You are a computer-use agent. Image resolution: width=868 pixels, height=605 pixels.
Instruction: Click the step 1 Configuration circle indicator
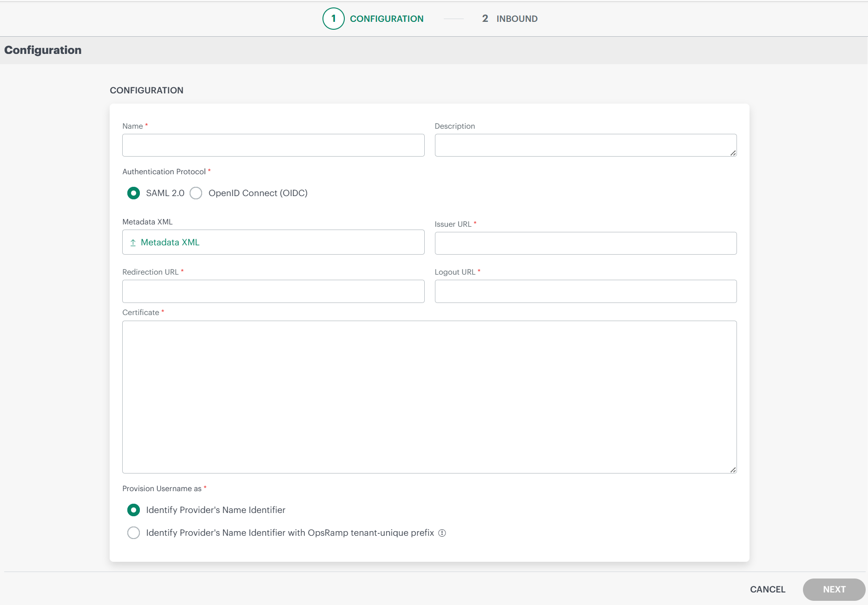click(333, 19)
